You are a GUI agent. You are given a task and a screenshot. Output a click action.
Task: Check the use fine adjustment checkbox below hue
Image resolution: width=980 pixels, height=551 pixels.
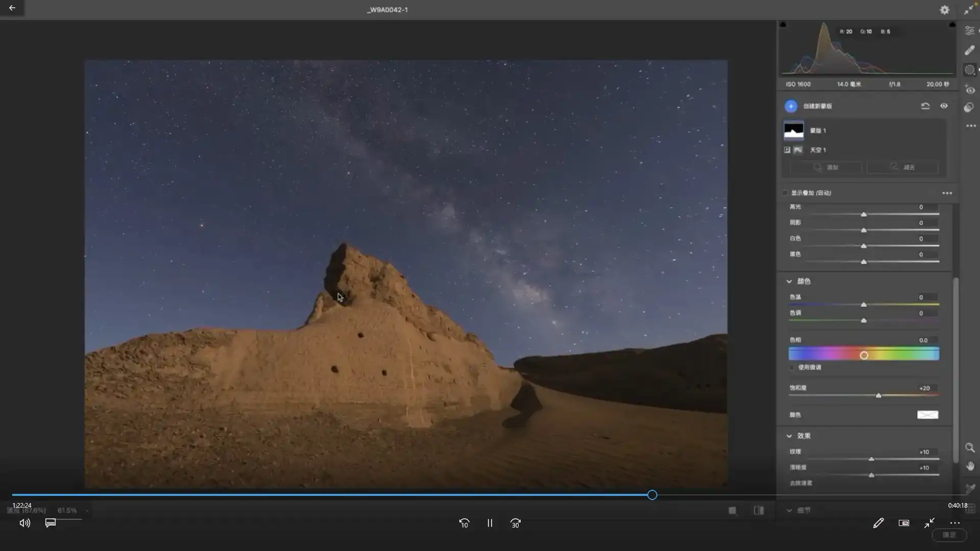coord(792,367)
